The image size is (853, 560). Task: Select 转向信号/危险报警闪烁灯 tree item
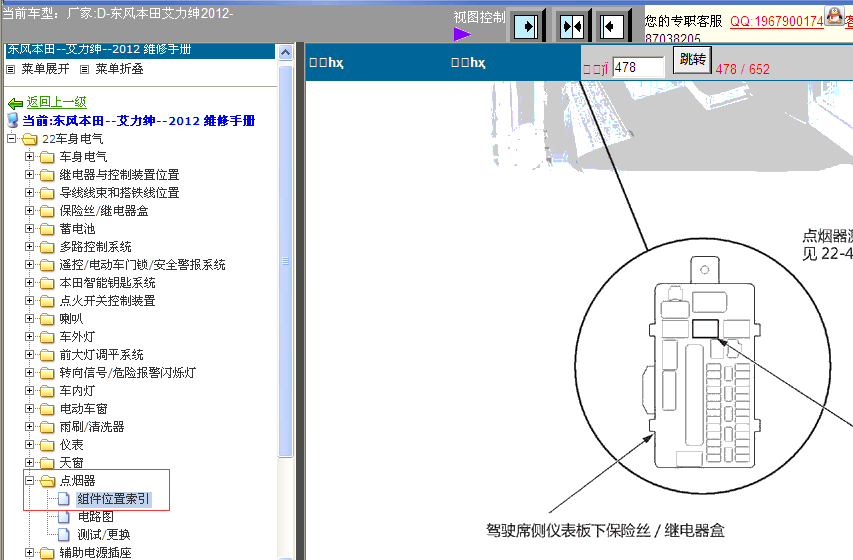coord(127,373)
